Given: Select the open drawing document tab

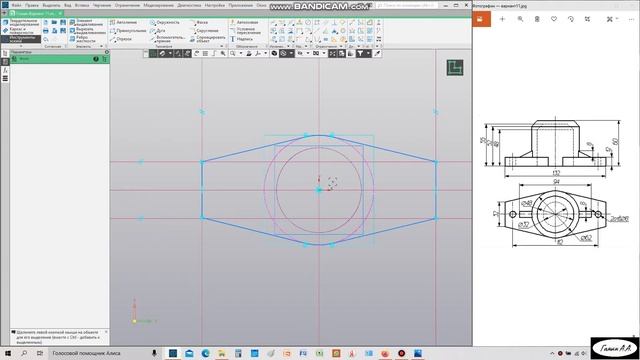Looking at the screenshot, I should click(36, 13).
